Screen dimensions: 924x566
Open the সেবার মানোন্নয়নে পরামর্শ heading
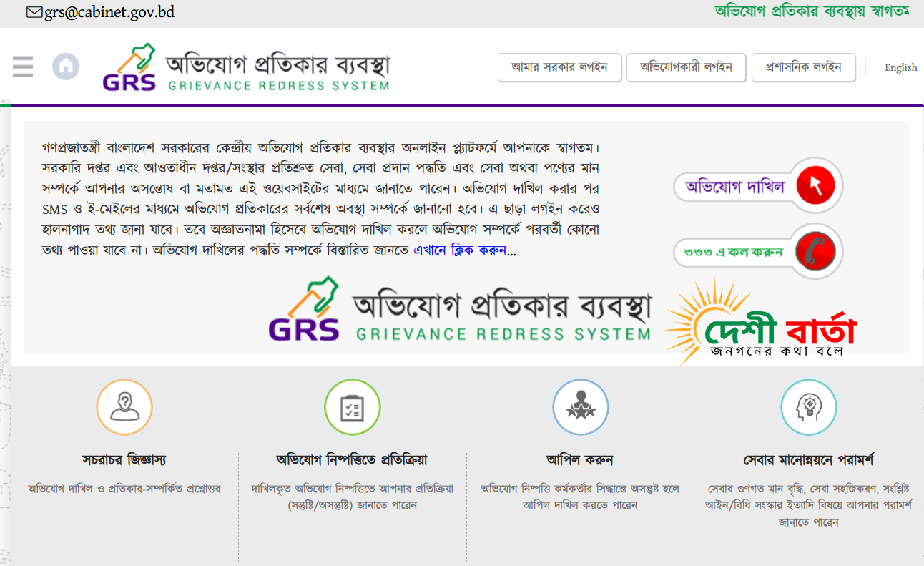(808, 459)
